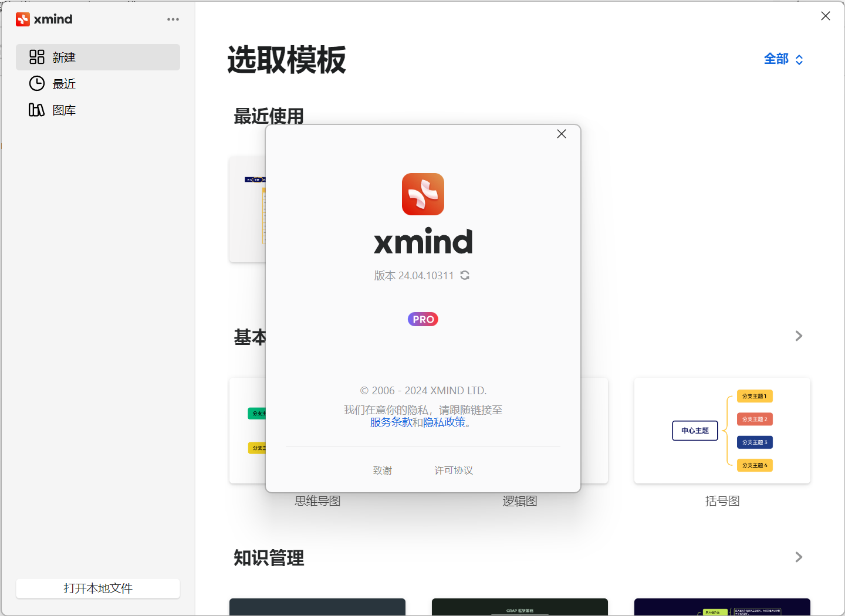Choose the 括号图 template thumbnail
The image size is (845, 616).
click(722, 431)
